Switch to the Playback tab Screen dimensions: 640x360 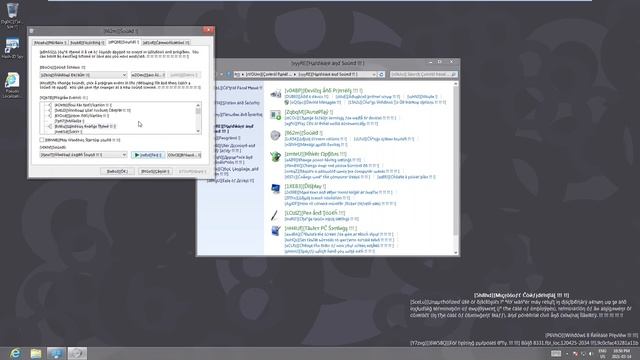pyautogui.click(x=50, y=42)
